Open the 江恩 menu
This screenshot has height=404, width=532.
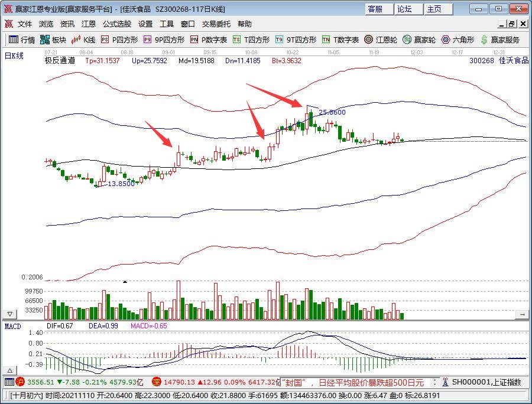pyautogui.click(x=89, y=24)
